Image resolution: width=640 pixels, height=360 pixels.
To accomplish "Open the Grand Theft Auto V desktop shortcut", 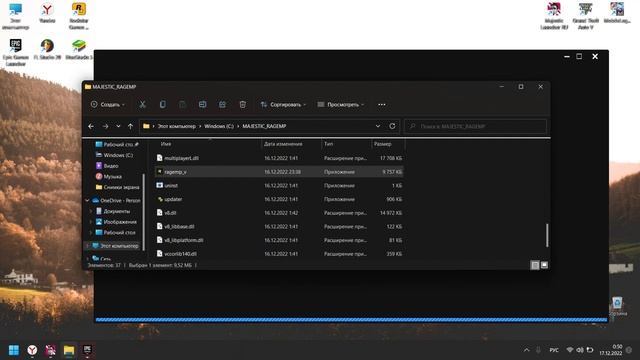I will (x=585, y=16).
